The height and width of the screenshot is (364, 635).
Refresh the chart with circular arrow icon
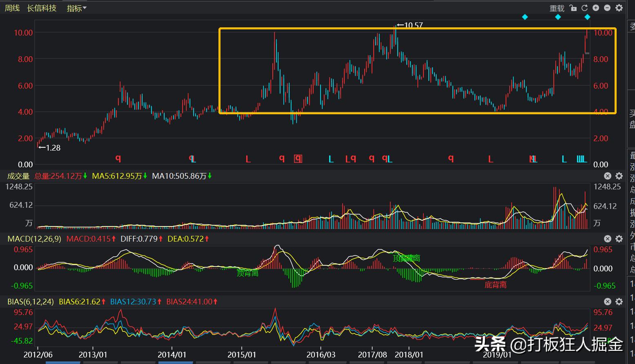tap(584, 8)
